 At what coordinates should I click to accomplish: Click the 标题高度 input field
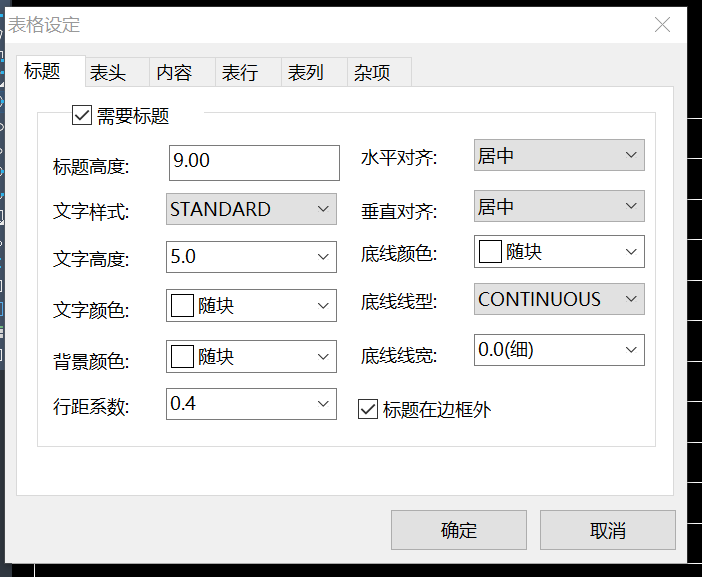[x=254, y=163]
